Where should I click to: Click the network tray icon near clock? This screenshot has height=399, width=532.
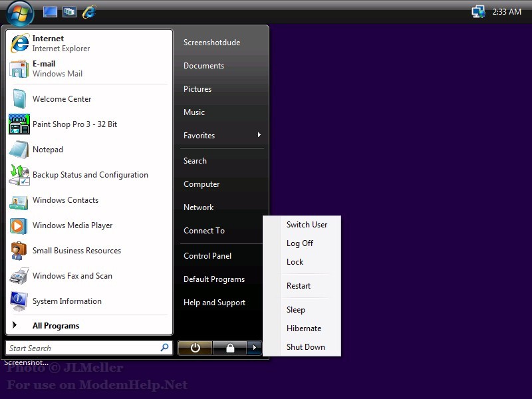click(477, 11)
